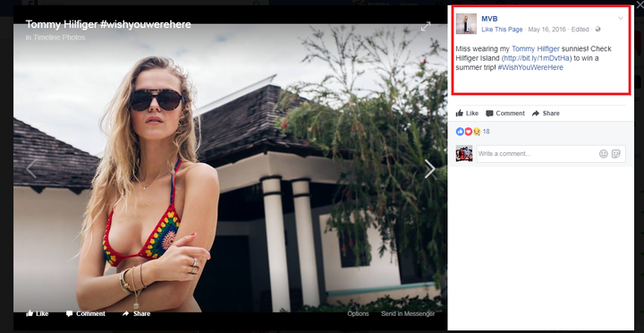The width and height of the screenshot is (644, 333).
Task: Follow the #WishYouWereHere hashtag link
Action: [530, 67]
